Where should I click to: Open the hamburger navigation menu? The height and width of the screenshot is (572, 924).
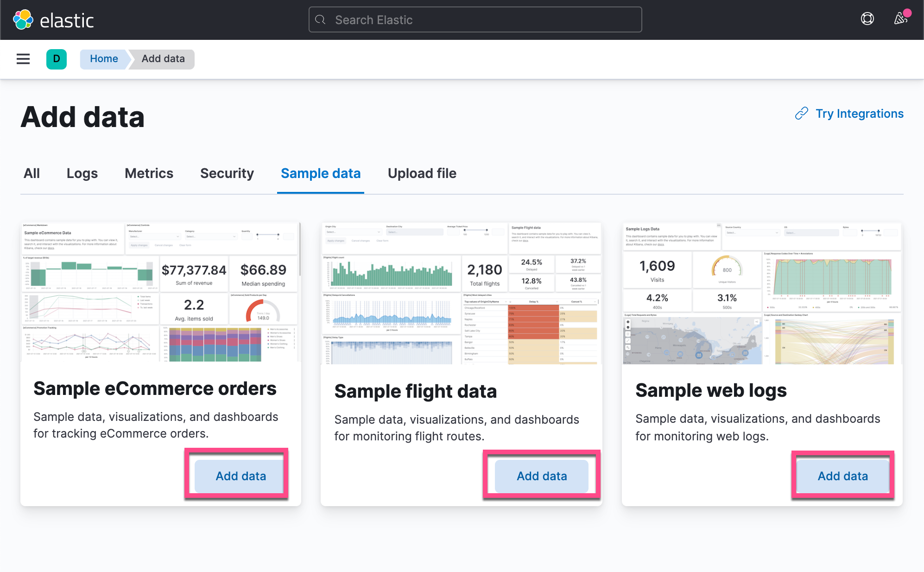click(x=23, y=59)
